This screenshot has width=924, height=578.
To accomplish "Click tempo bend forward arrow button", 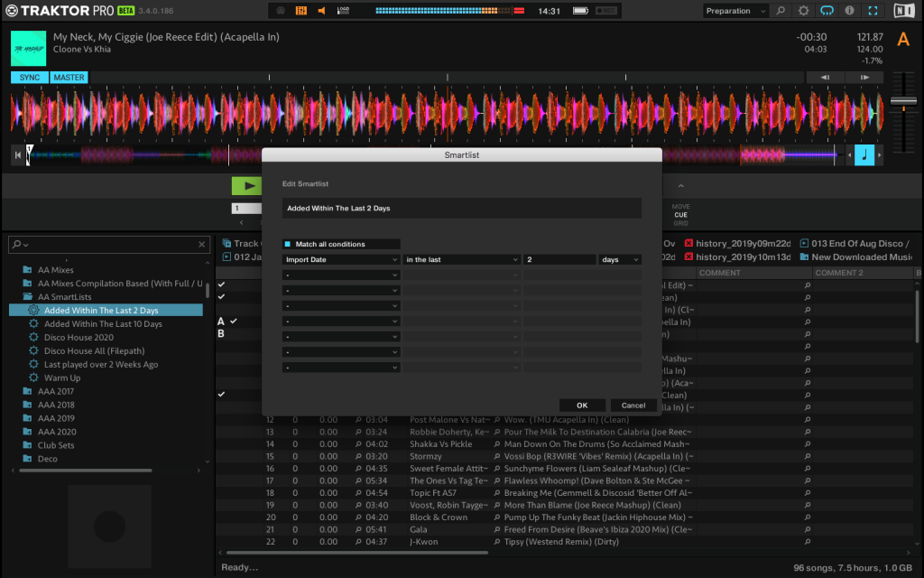I will (x=864, y=78).
